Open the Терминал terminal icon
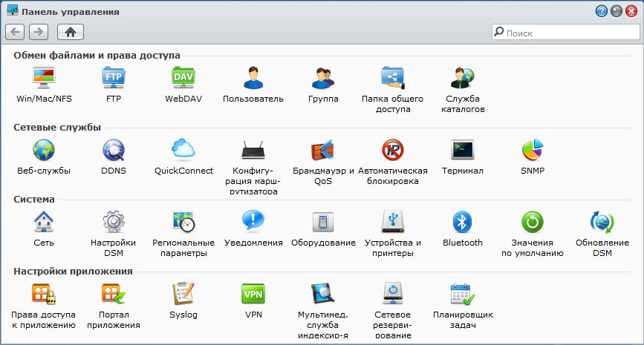The height and width of the screenshot is (345, 644). pos(462,150)
